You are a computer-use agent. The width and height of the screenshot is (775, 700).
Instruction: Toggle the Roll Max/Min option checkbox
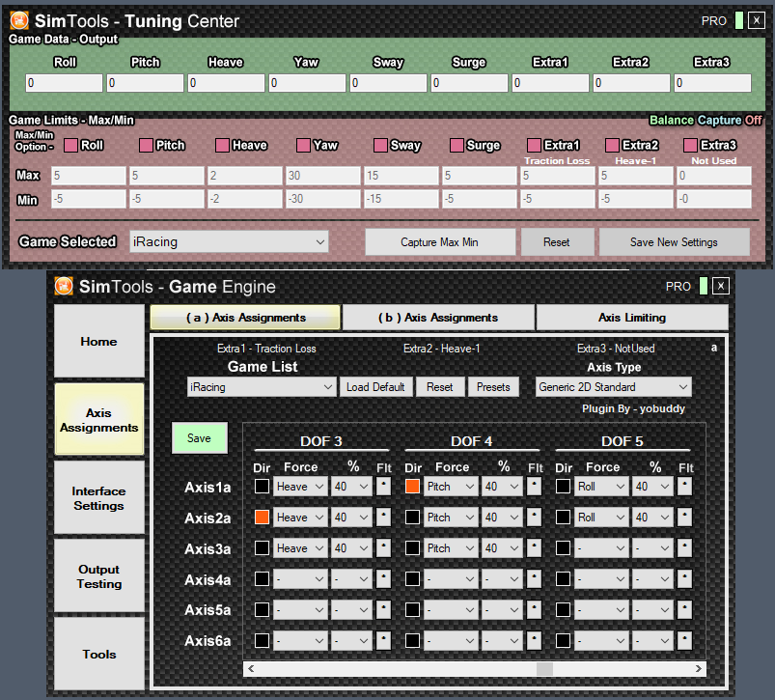click(x=70, y=145)
